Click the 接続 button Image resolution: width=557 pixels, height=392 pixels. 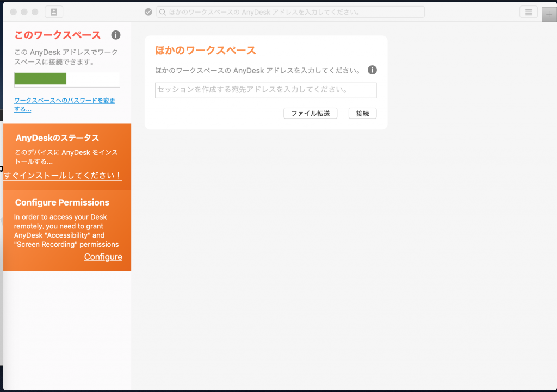click(363, 113)
